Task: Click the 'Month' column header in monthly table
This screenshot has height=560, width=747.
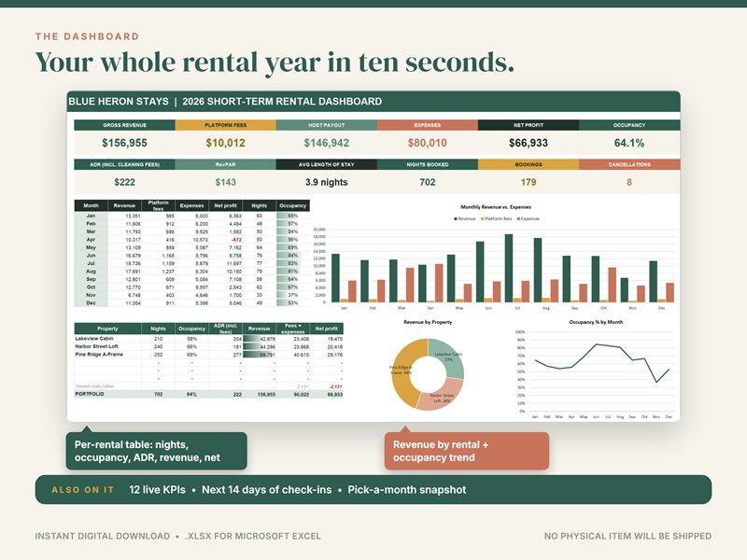Action: coord(91,205)
